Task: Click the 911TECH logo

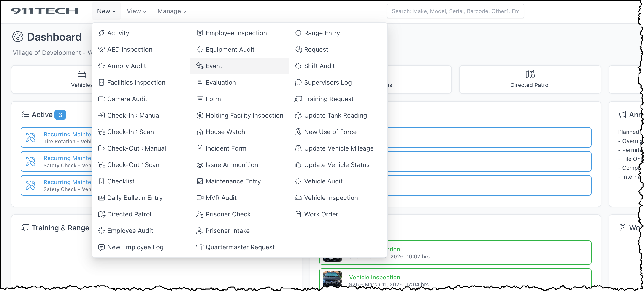Action: point(44,11)
